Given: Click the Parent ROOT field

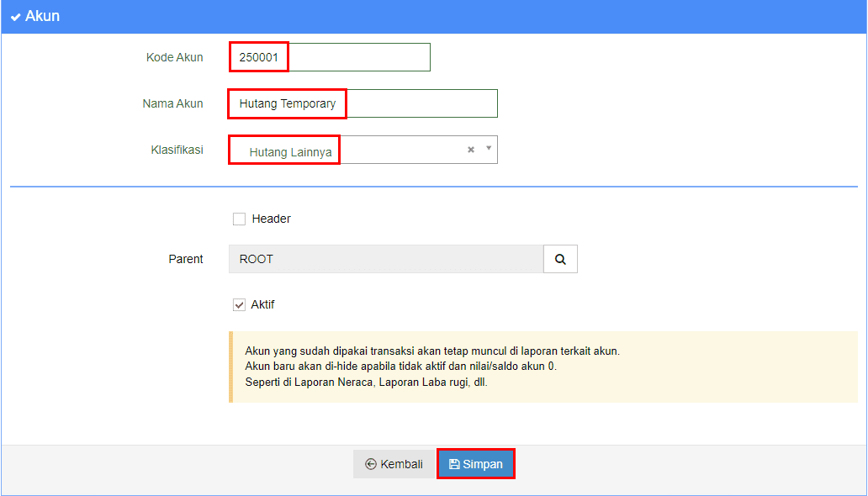Looking at the screenshot, I should pyautogui.click(x=386, y=259).
